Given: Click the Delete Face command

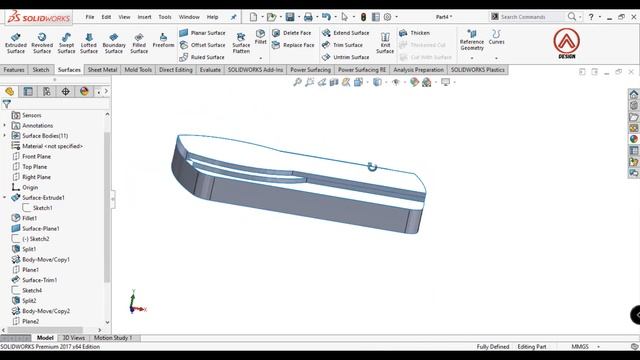Looking at the screenshot, I should 292,33.
